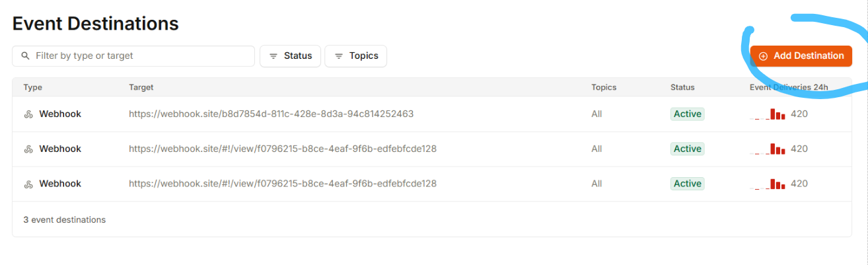
Task: Open the Status filter dropdown
Action: (291, 56)
